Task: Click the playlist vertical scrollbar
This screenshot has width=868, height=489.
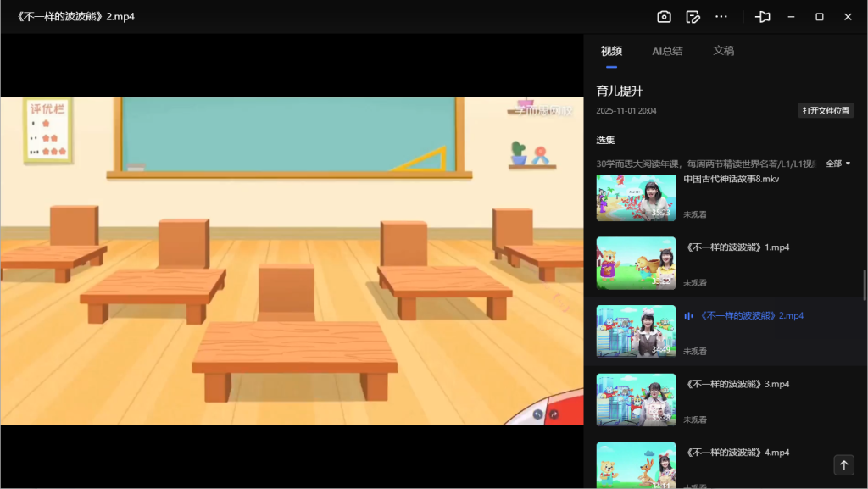Action: [865, 285]
